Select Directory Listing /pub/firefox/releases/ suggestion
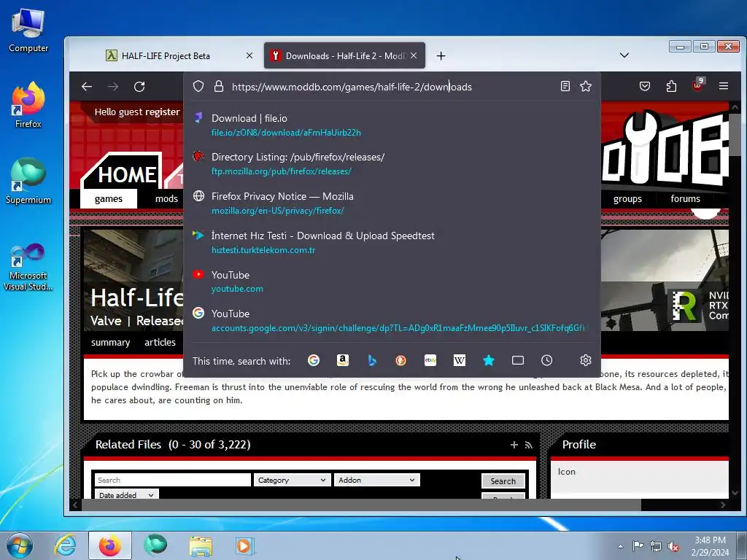747x560 pixels. [x=392, y=164]
